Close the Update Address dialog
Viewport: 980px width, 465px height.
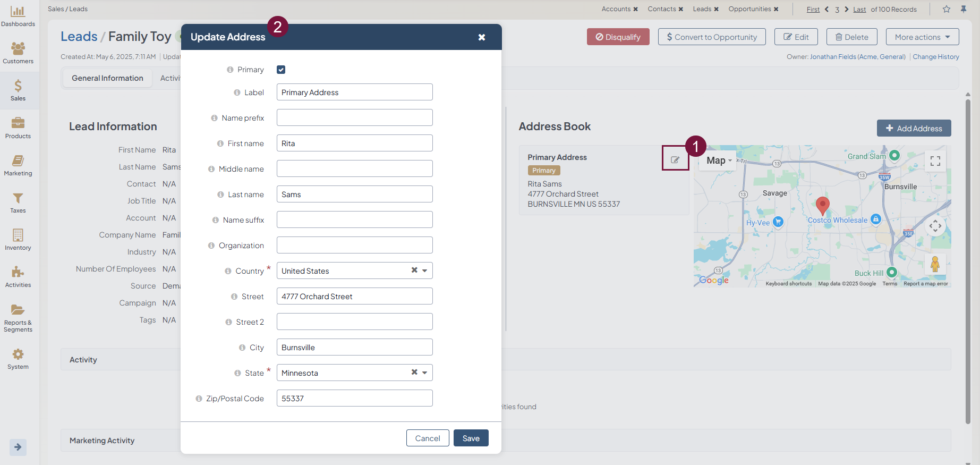(481, 37)
